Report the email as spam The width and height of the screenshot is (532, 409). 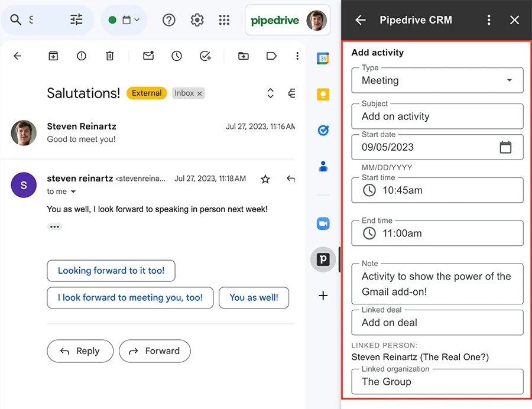[81, 56]
